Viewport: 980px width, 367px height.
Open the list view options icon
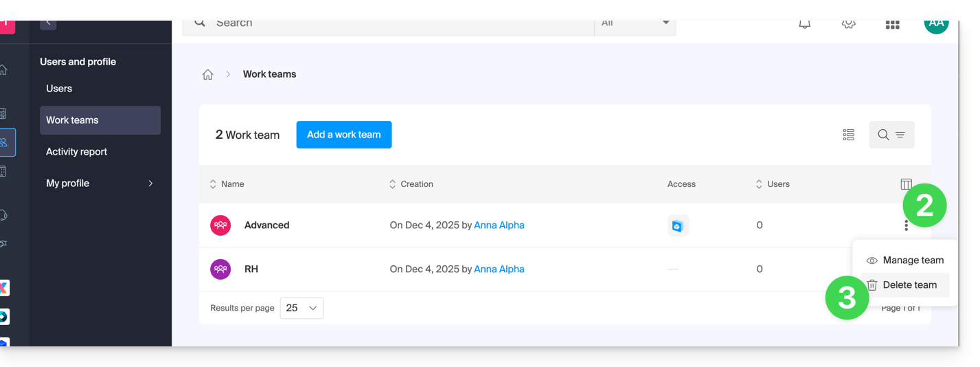pos(848,135)
